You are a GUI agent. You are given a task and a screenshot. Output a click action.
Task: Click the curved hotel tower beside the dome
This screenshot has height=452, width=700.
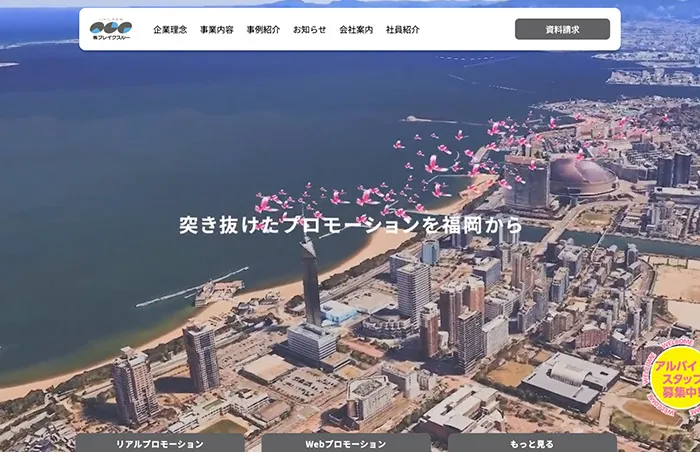[527, 182]
